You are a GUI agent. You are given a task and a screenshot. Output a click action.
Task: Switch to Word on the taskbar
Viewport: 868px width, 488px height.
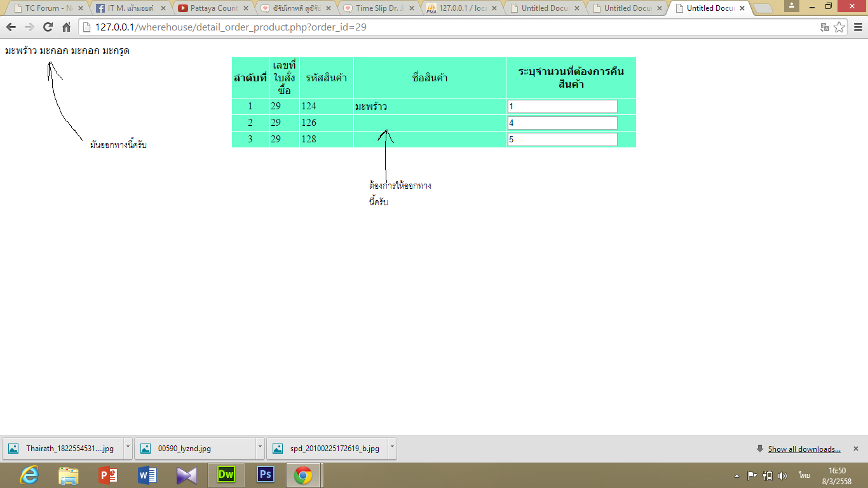[x=147, y=475]
